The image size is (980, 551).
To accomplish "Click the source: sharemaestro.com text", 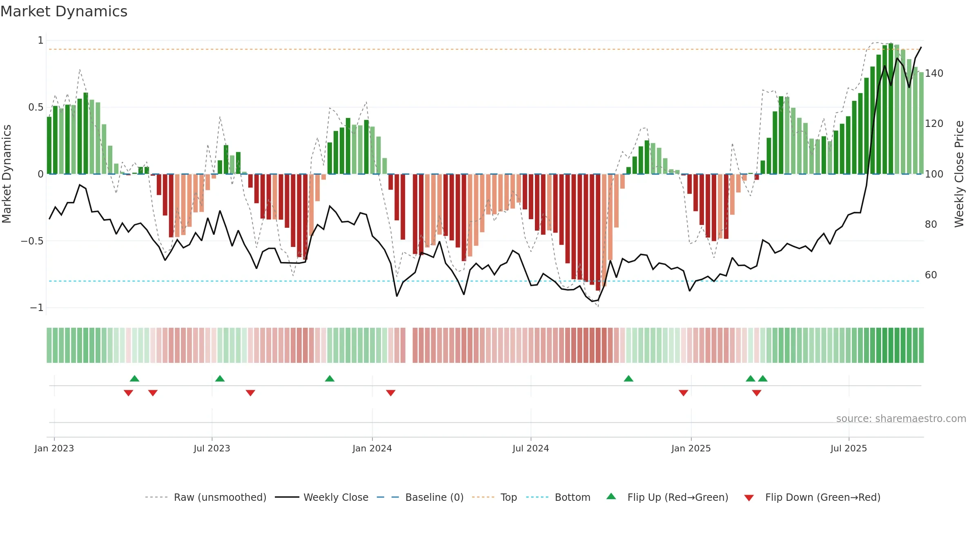I will pyautogui.click(x=901, y=419).
